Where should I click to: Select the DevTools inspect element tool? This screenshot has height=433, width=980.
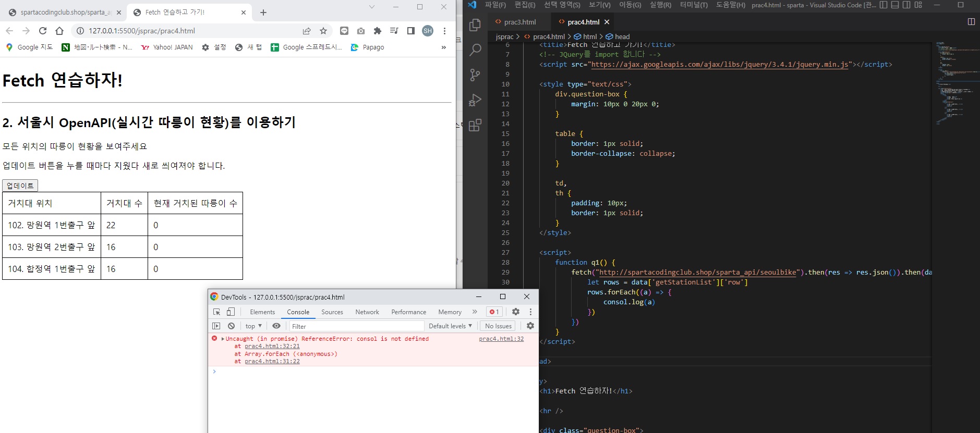click(x=216, y=312)
